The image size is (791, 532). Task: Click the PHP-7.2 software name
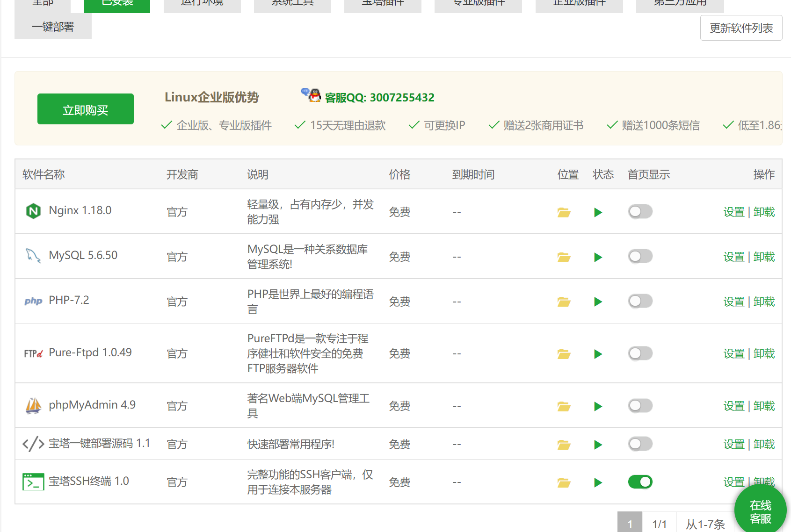click(x=69, y=300)
